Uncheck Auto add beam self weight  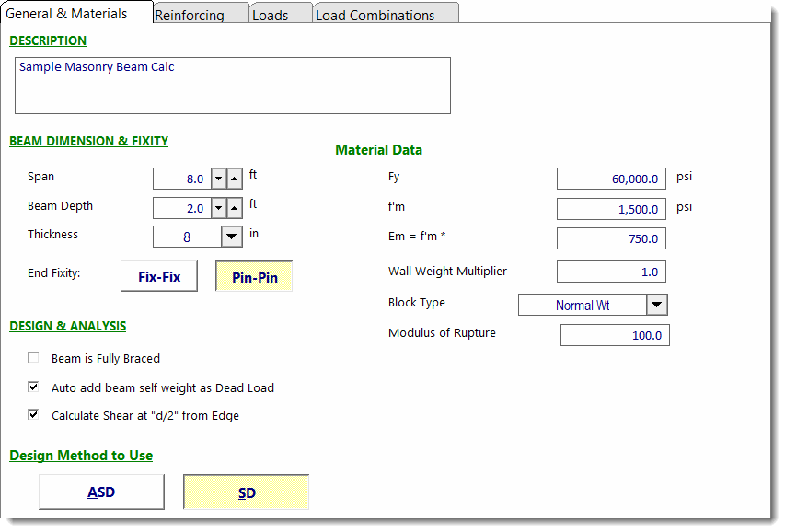pyautogui.click(x=34, y=387)
